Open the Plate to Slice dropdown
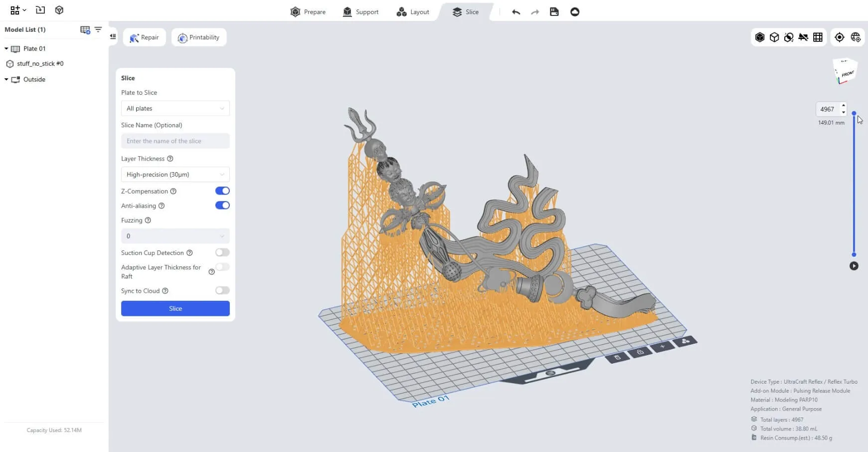 point(175,109)
